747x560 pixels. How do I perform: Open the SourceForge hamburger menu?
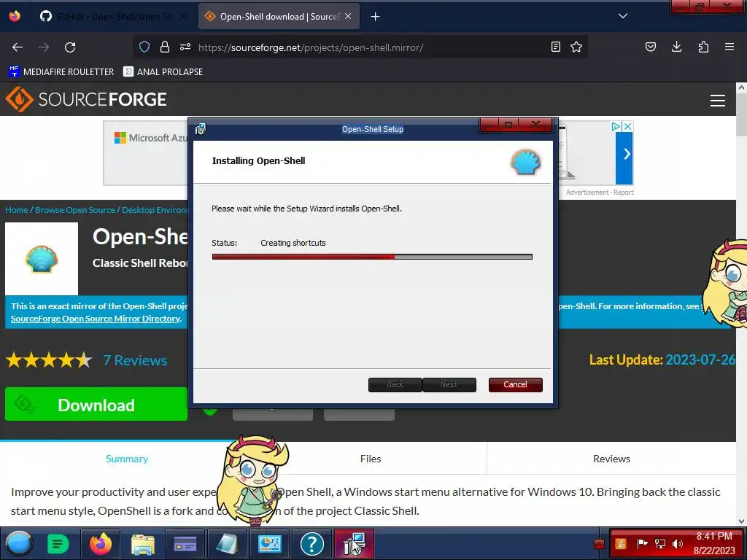718,101
